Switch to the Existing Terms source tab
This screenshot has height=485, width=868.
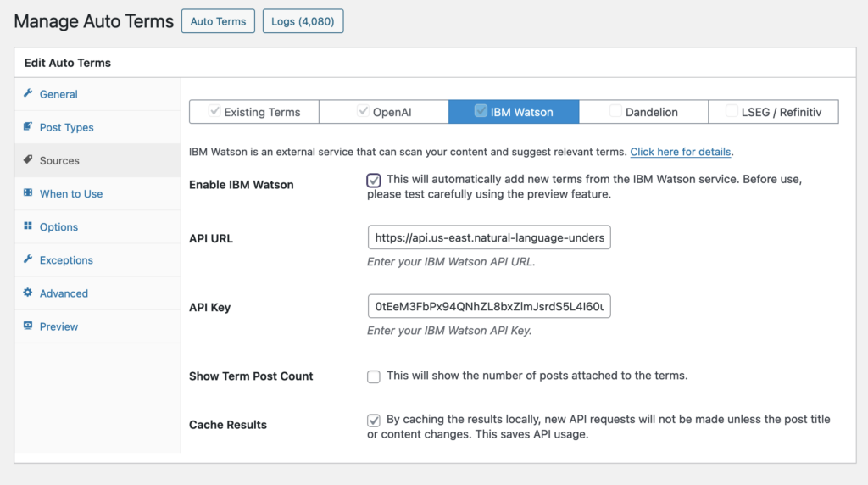click(254, 112)
